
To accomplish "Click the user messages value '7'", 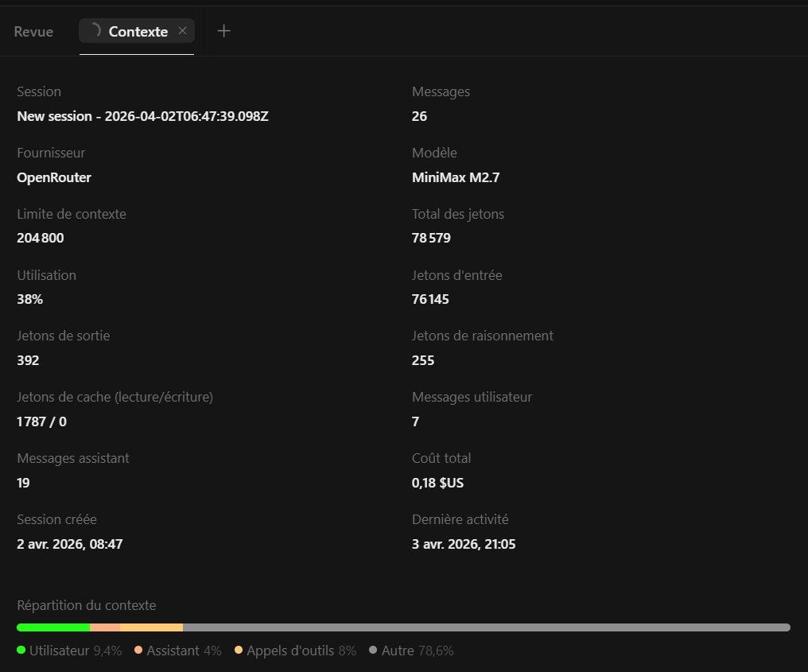I will coord(415,421).
